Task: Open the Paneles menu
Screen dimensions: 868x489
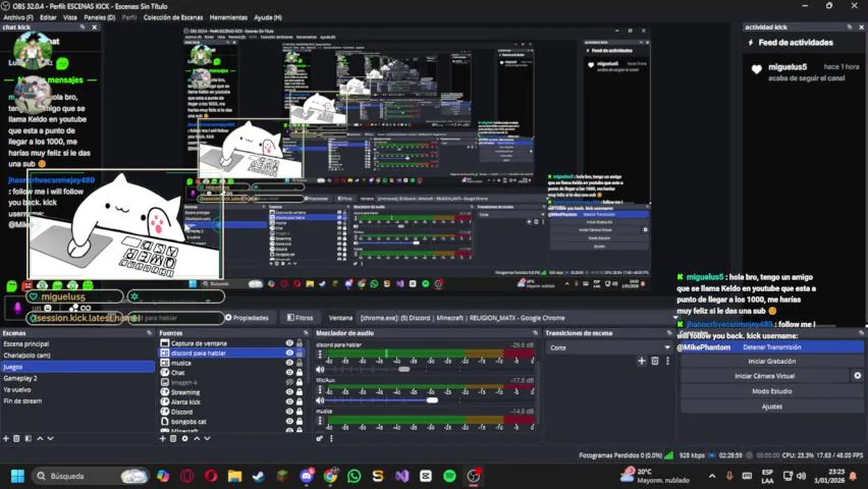Action: (x=99, y=17)
